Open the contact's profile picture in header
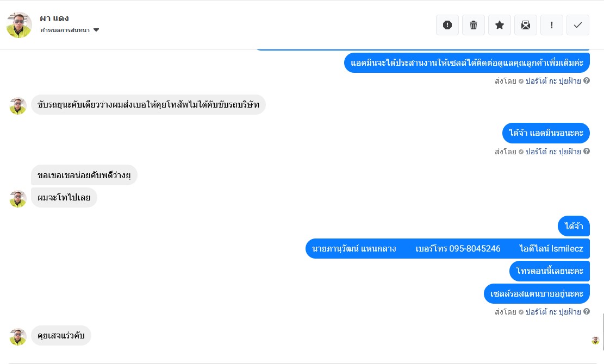The width and height of the screenshot is (604, 364). pos(19,25)
